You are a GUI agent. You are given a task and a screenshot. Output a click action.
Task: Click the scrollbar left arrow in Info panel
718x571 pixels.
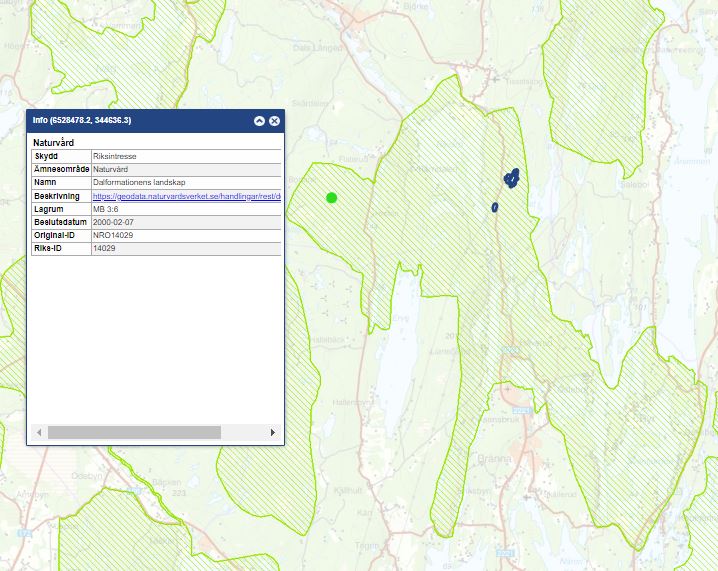[x=40, y=432]
